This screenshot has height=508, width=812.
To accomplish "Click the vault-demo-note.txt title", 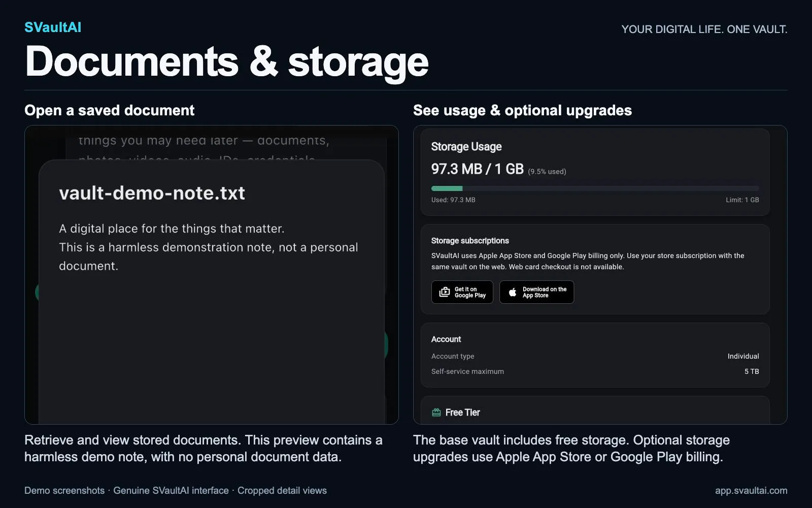I will click(x=152, y=193).
